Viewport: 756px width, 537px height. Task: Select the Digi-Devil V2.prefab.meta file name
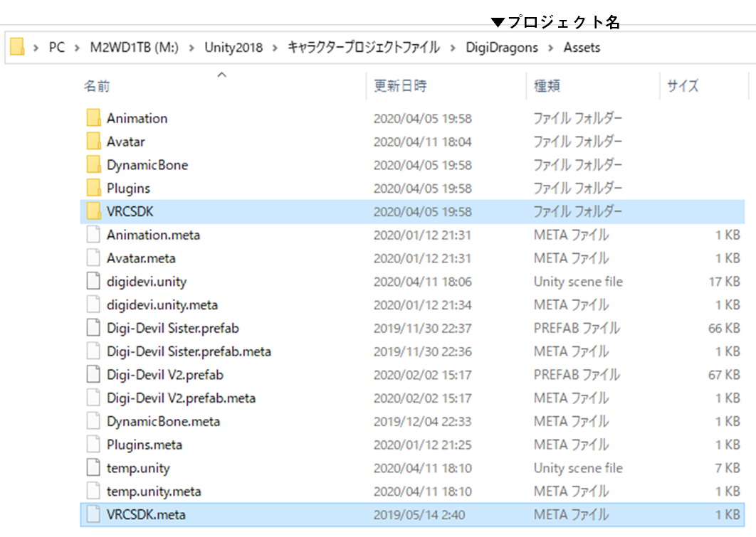point(181,398)
